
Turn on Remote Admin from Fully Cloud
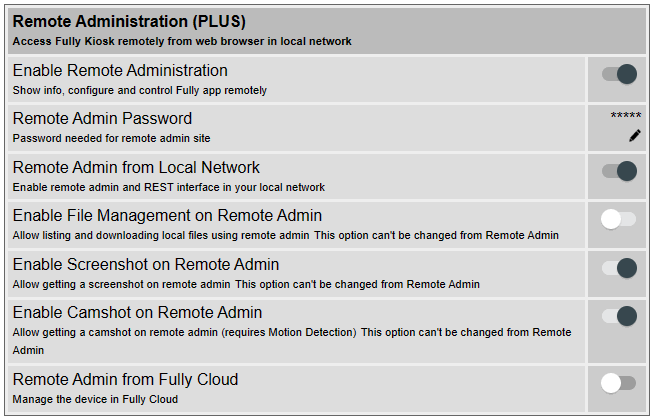[x=619, y=383]
